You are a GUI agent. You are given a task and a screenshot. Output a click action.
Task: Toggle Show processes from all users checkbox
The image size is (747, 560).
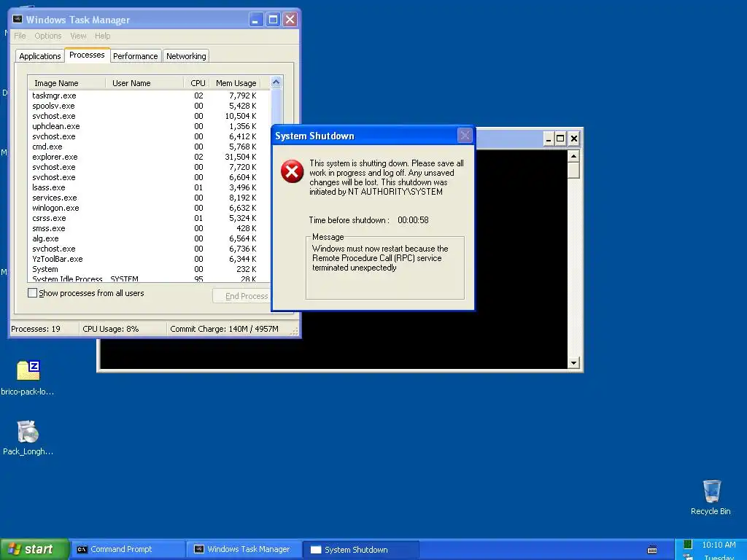(x=32, y=293)
